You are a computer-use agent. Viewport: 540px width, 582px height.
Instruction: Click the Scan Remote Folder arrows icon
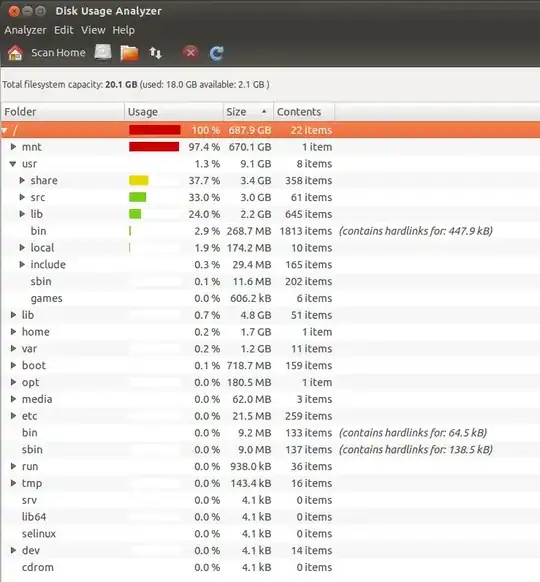tap(156, 53)
